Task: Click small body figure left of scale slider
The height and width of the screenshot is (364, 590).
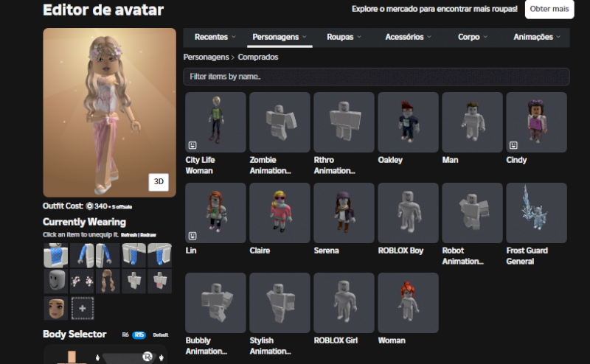Action: coord(97,357)
